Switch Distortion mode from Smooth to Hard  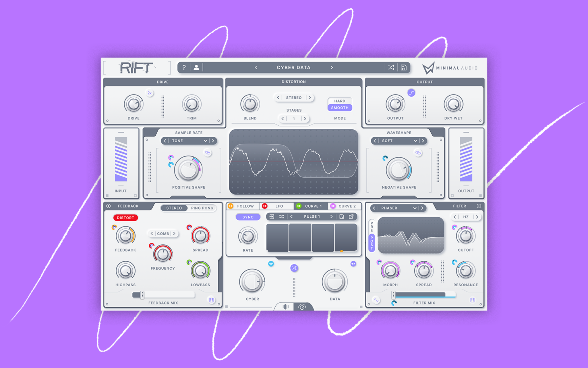click(x=340, y=101)
